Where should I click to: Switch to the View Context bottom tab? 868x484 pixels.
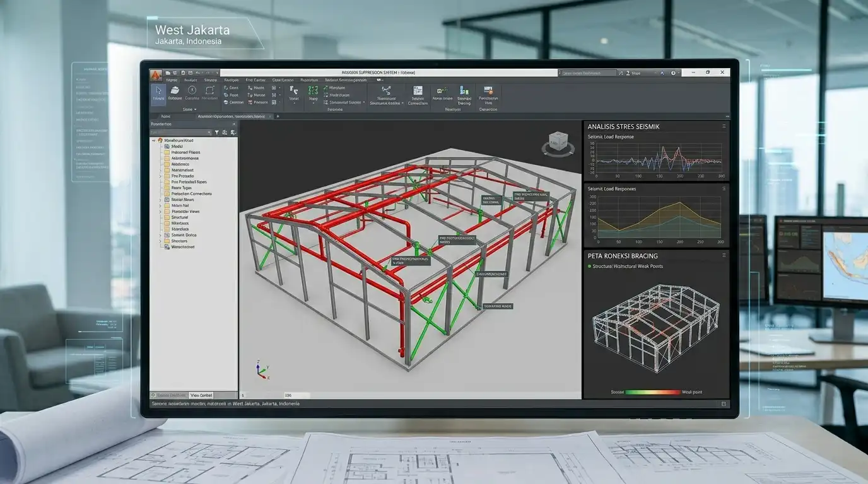[201, 395]
